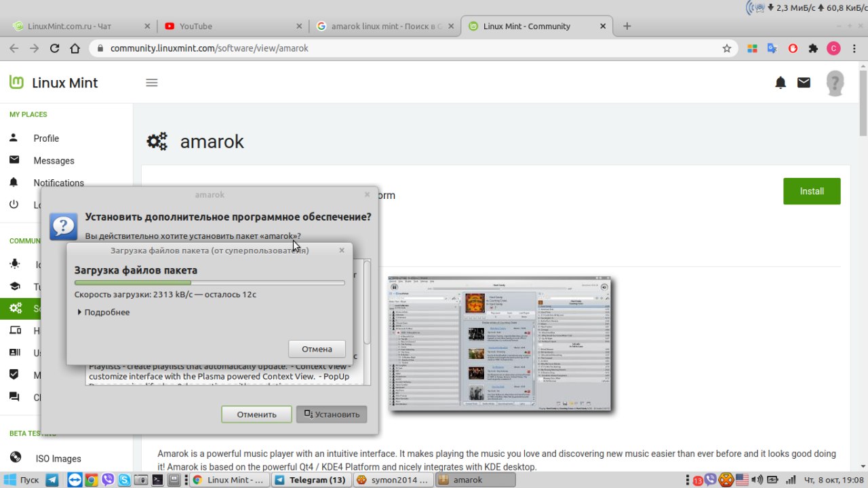This screenshot has height=488, width=868.
Task: Close the download progress dialog
Action: 342,250
